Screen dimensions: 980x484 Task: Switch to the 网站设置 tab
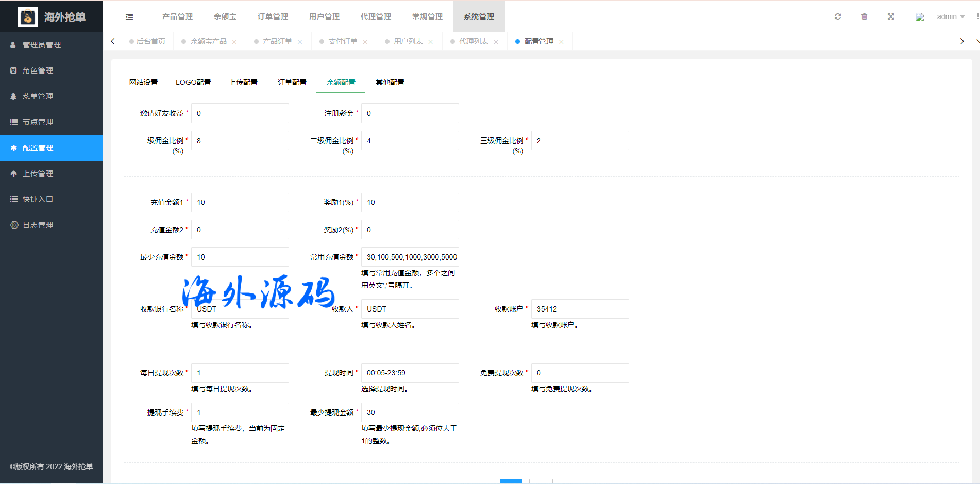144,82
